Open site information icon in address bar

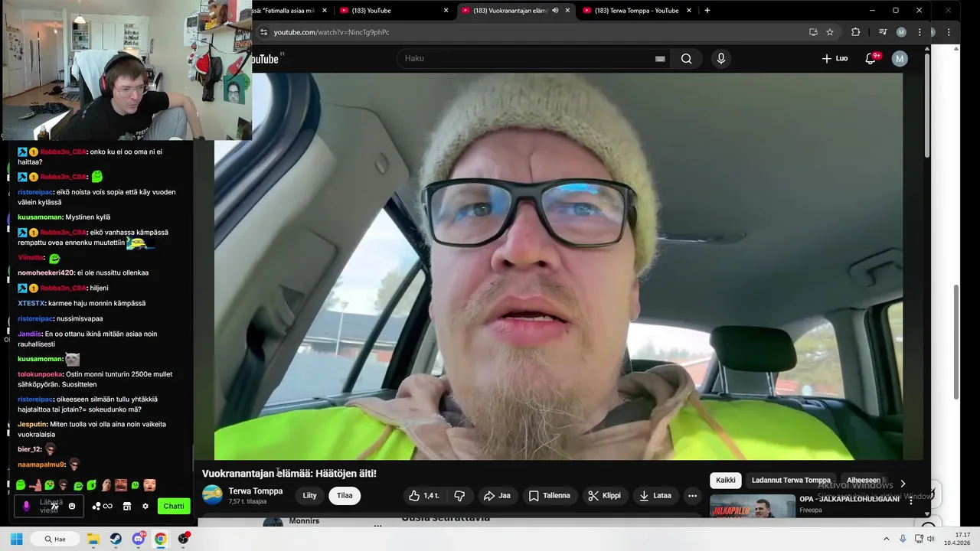263,32
